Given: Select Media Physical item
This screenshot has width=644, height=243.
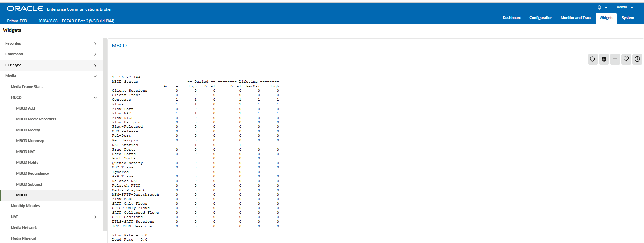Looking at the screenshot, I should tap(23, 238).
